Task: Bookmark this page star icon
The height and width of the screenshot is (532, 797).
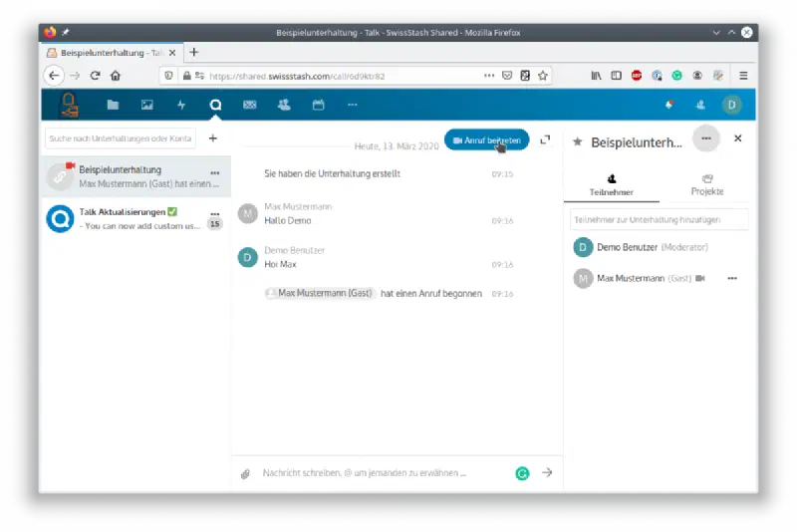Action: pyautogui.click(x=543, y=76)
